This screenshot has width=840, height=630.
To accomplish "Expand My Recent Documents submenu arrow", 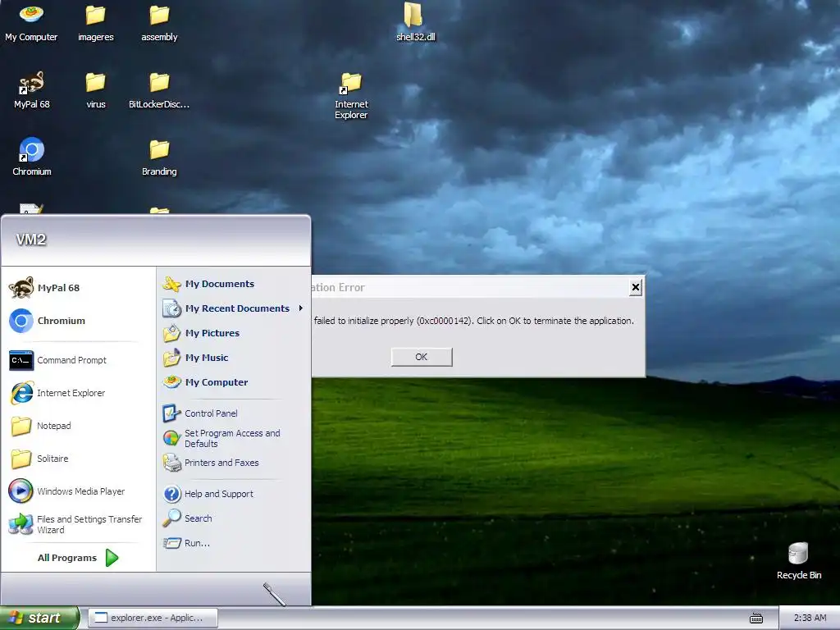I will point(300,308).
